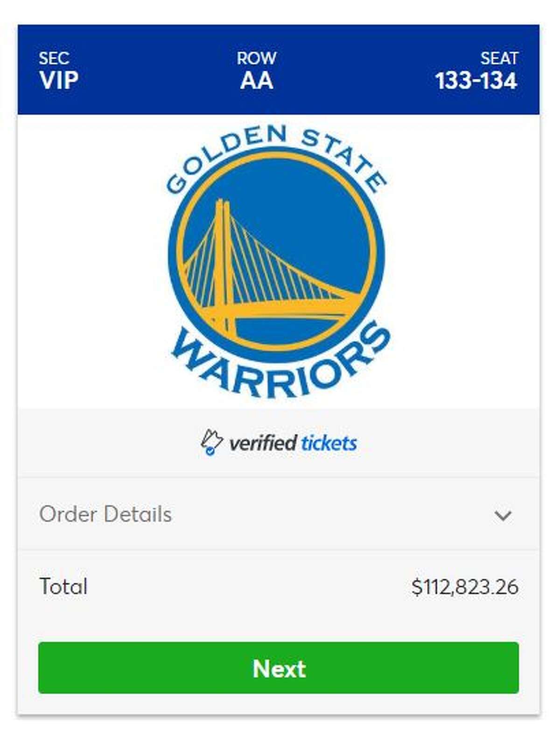The width and height of the screenshot is (560, 732).
Task: Click the verified tickets badge icon
Action: tap(211, 442)
